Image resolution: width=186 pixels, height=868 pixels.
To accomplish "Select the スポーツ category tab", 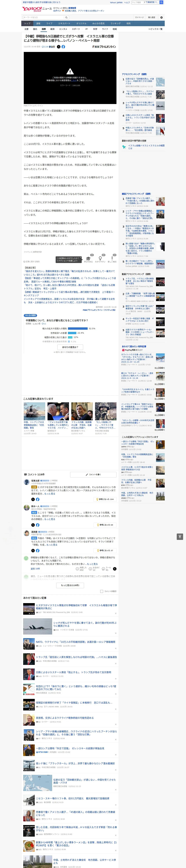I will (76, 29).
